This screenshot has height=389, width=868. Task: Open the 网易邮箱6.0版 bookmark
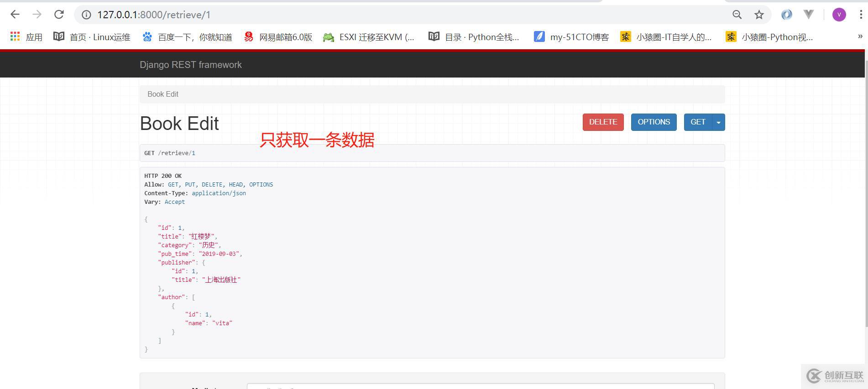coord(278,37)
